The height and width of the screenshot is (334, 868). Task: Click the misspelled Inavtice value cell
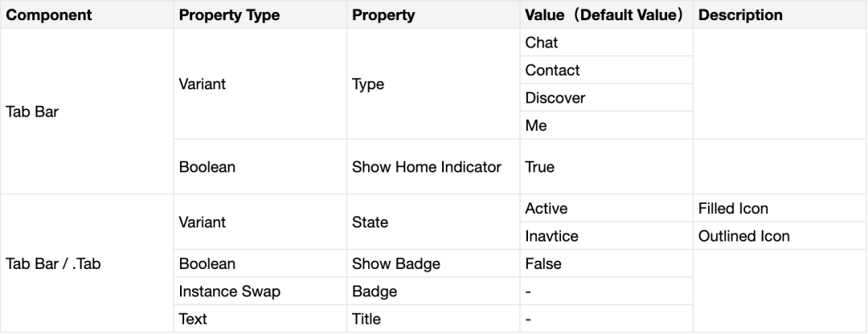(x=607, y=235)
